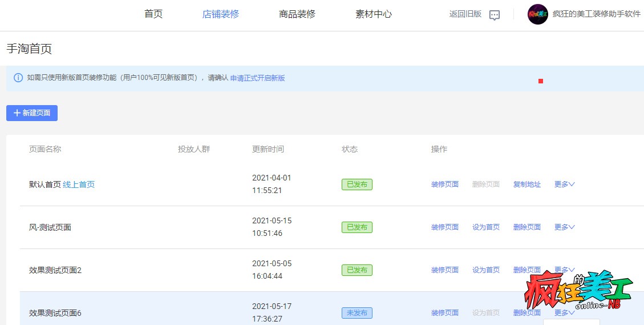
Task: Click 线上首页 link
Action: [x=79, y=184]
